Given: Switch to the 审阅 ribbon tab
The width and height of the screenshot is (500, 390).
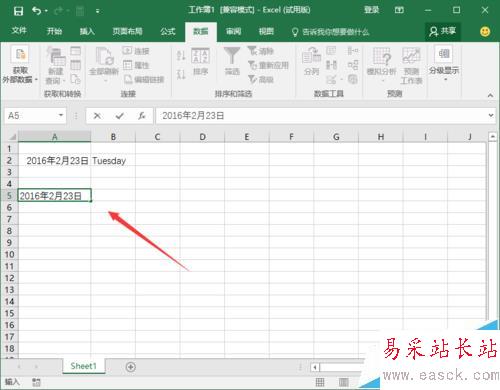Looking at the screenshot, I should click(x=233, y=31).
